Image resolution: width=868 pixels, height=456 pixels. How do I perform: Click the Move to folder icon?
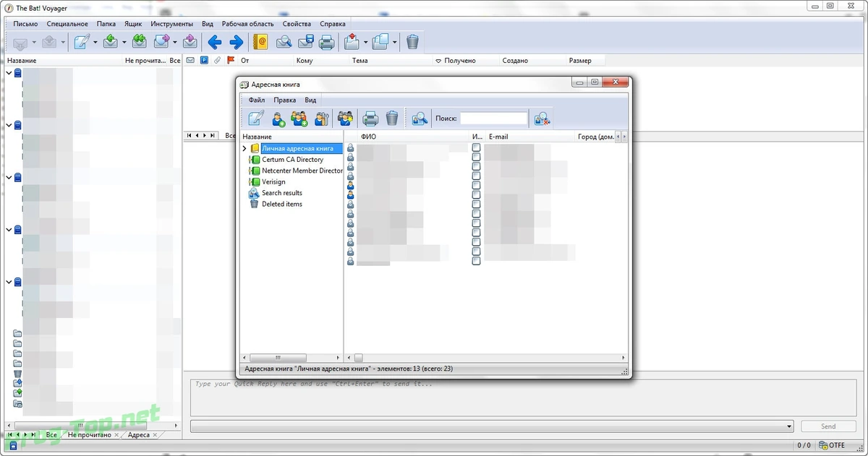tap(352, 42)
